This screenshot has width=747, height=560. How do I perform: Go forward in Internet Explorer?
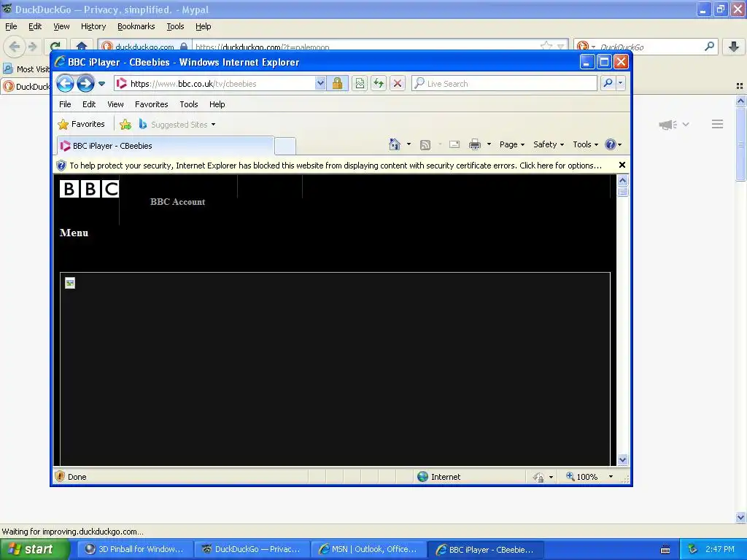coord(85,84)
